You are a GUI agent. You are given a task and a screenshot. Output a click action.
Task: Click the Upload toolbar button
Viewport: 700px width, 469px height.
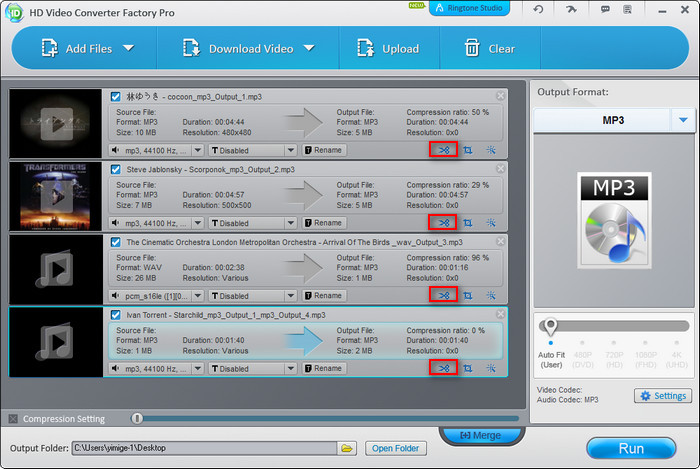pyautogui.click(x=388, y=48)
